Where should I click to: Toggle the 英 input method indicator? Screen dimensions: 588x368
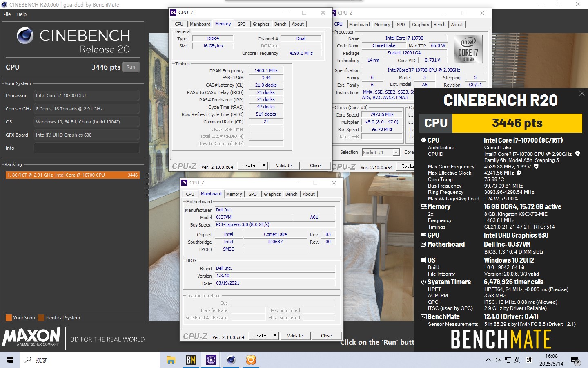pos(517,360)
